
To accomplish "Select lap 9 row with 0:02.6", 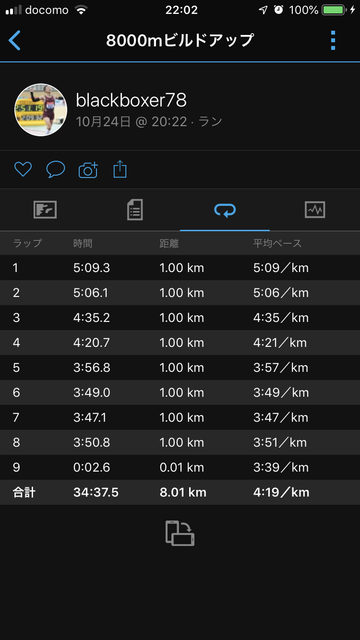I will (180, 467).
